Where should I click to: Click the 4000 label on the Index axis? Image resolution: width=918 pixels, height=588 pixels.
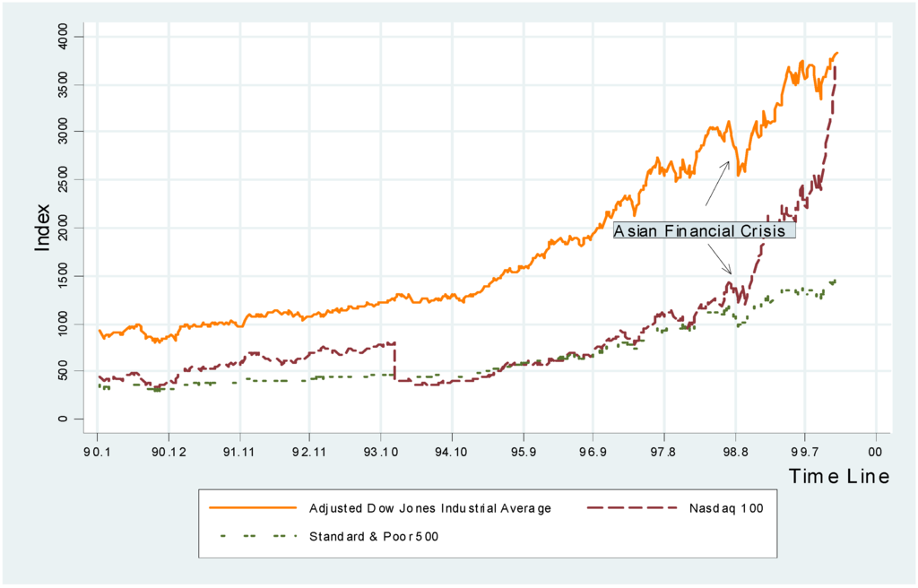coord(68,37)
